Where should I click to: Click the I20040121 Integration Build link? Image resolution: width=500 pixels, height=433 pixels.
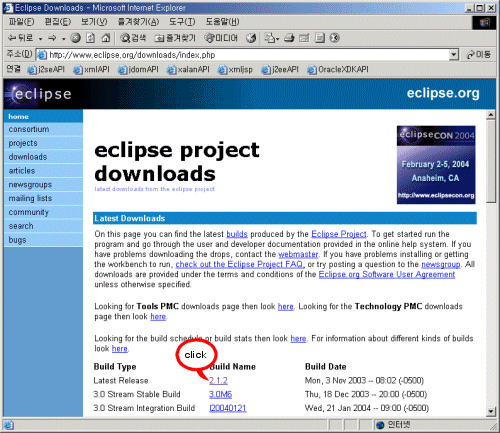click(228, 408)
